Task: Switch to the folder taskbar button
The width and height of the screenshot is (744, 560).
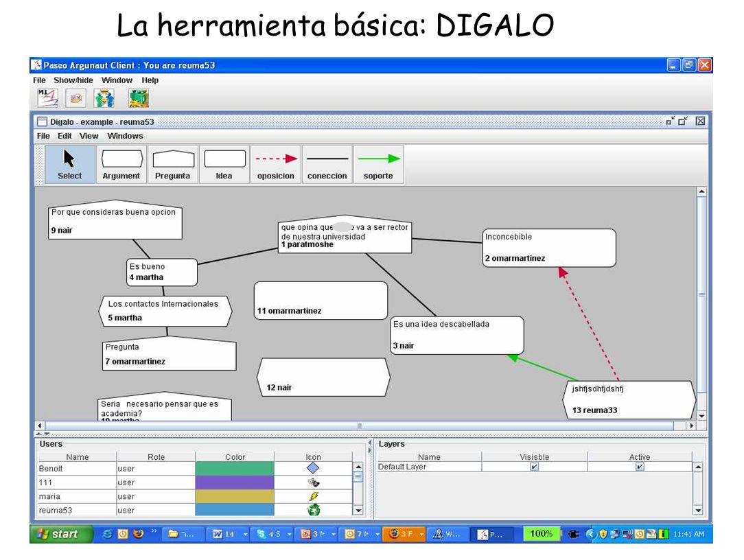Action: (x=183, y=535)
